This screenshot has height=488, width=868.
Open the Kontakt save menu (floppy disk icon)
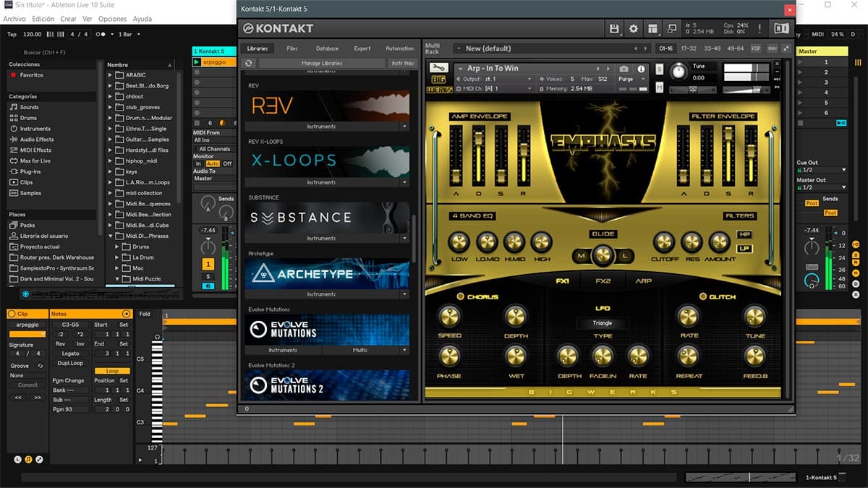[614, 28]
